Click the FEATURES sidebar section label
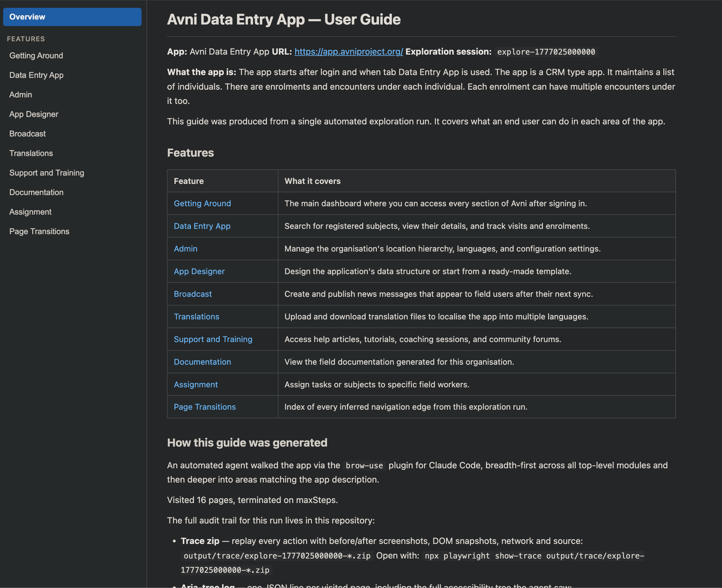Image resolution: width=722 pixels, height=588 pixels. (x=26, y=39)
